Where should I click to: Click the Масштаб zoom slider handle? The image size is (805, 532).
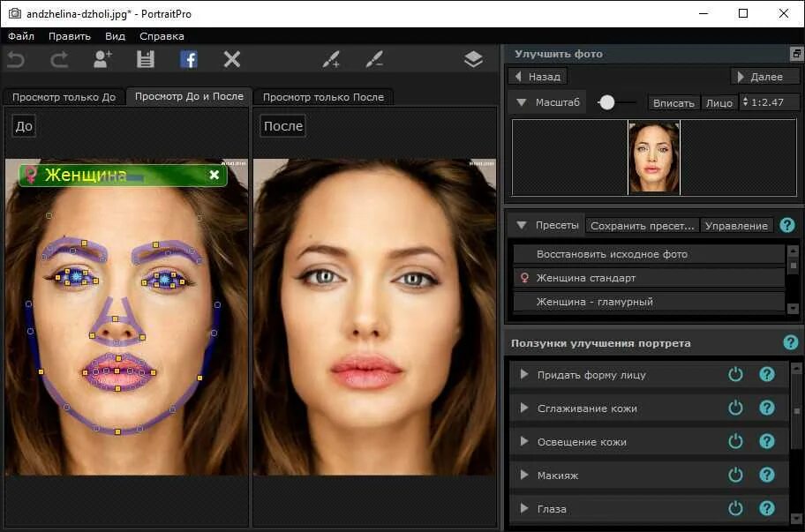pyautogui.click(x=606, y=102)
